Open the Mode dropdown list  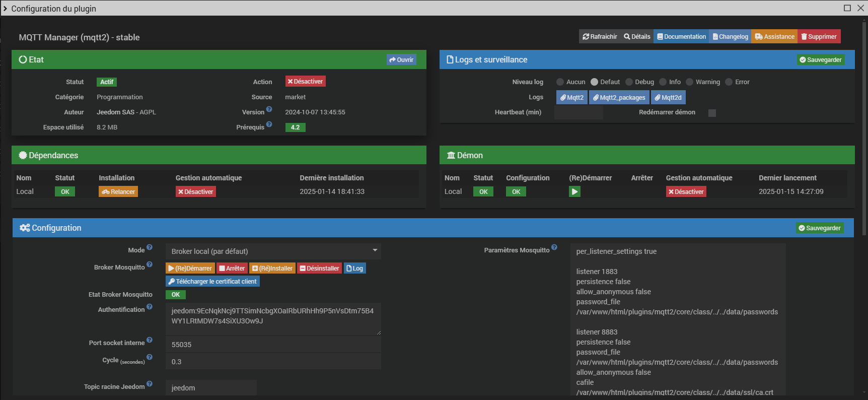pyautogui.click(x=273, y=251)
